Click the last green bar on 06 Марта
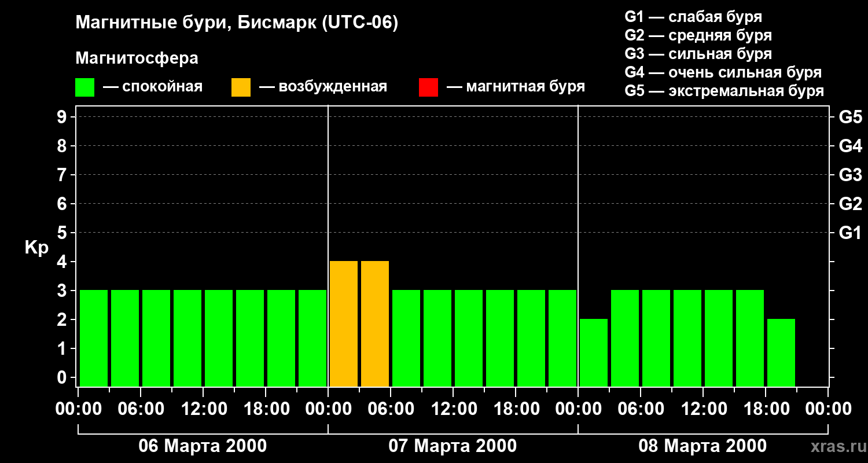 point(312,339)
